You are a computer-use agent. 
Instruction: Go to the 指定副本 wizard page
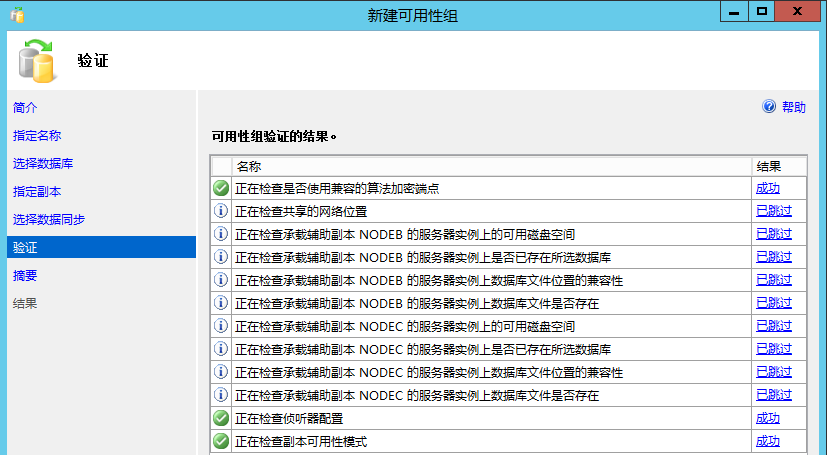(x=37, y=191)
